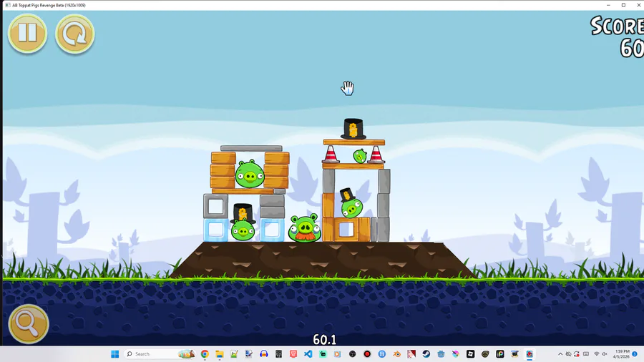The image size is (644, 362).
Task: Click the top-hat pig between the ice blocks
Action: [x=243, y=222]
